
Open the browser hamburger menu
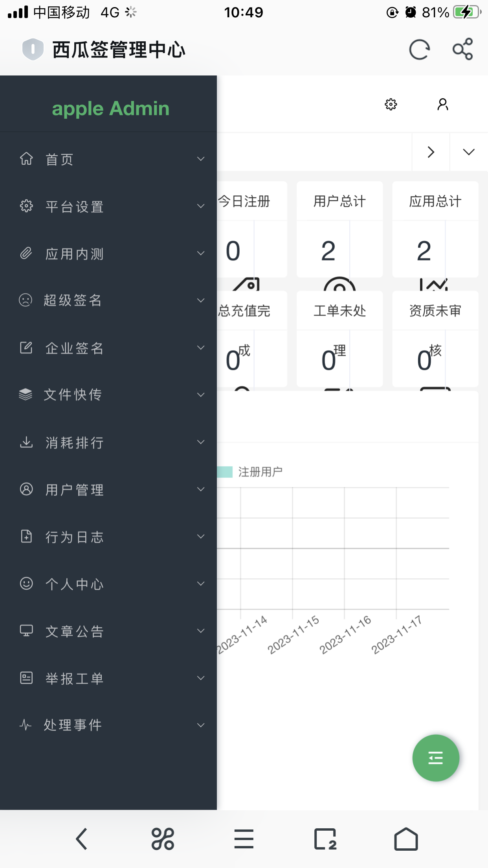click(x=244, y=839)
